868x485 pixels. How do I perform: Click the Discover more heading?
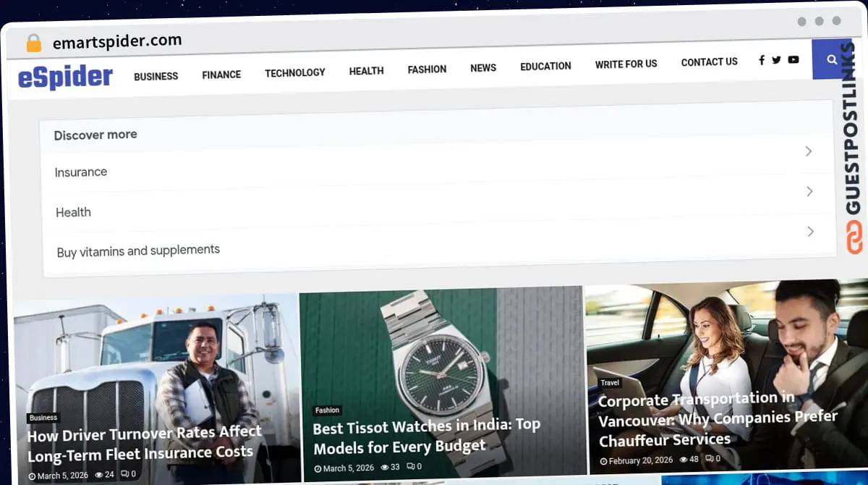[x=95, y=135]
